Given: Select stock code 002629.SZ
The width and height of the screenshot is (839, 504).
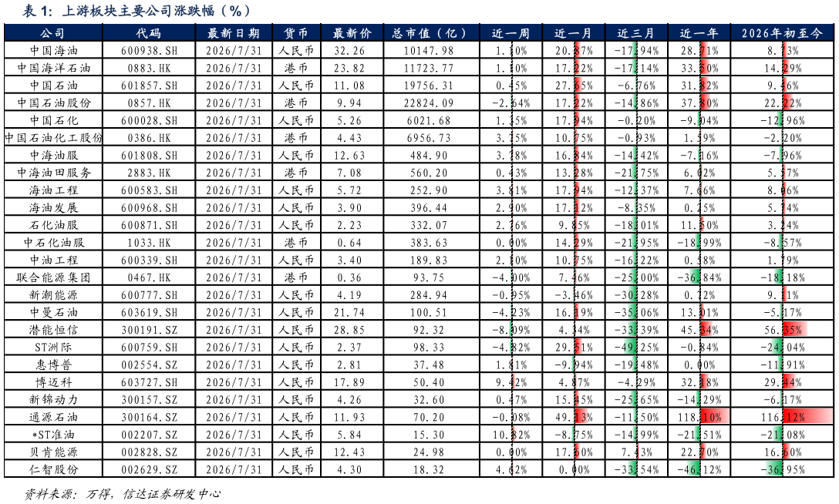Looking at the screenshot, I should tap(149, 470).
